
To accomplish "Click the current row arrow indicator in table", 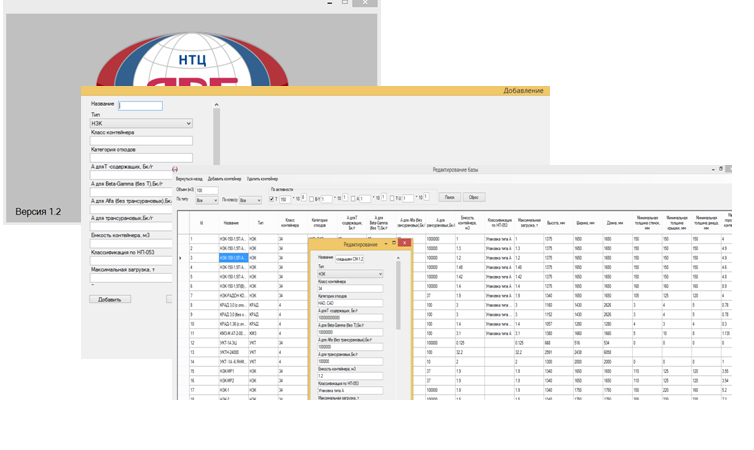I will [180, 258].
